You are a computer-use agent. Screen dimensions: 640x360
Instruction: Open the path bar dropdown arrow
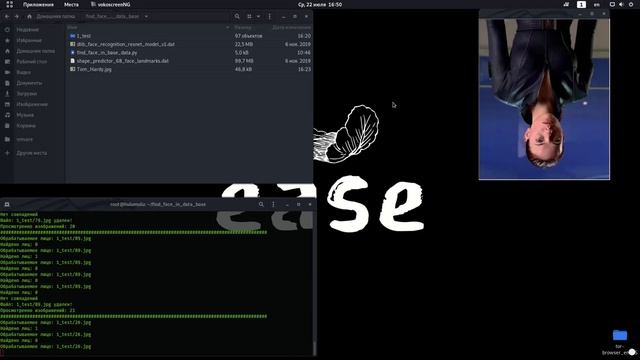coord(146,16)
